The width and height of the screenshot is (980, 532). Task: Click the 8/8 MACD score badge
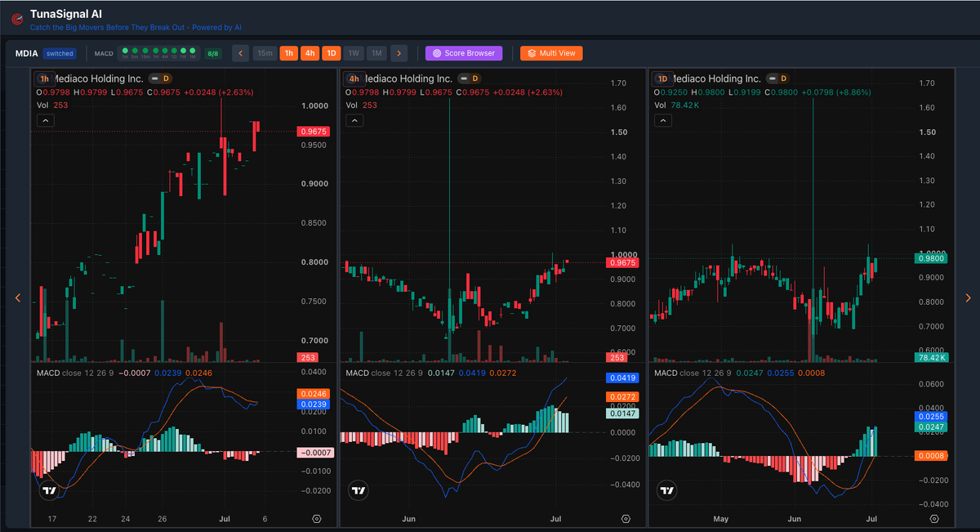point(212,53)
